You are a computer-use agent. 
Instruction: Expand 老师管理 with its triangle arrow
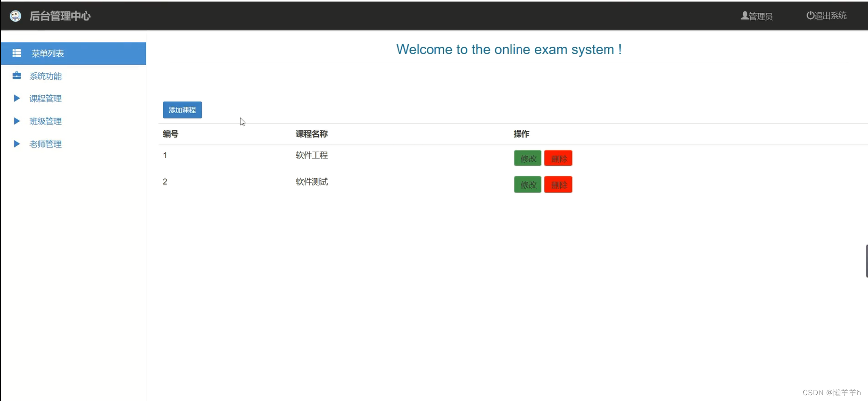[x=17, y=144]
